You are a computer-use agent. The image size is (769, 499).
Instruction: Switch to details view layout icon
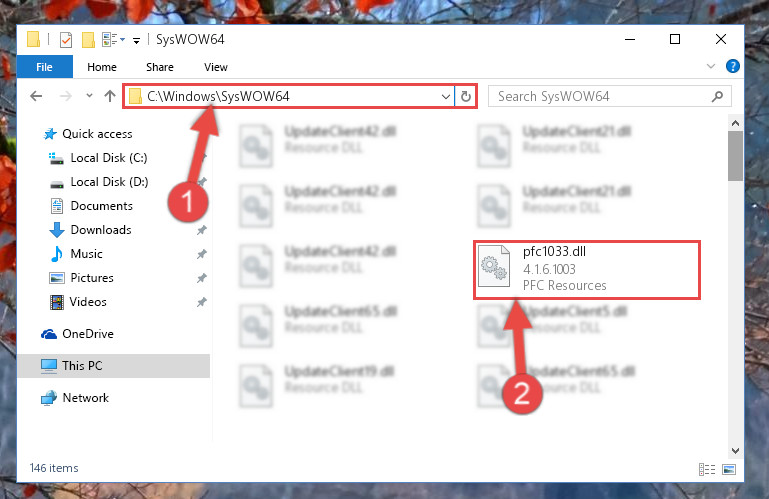tap(707, 470)
